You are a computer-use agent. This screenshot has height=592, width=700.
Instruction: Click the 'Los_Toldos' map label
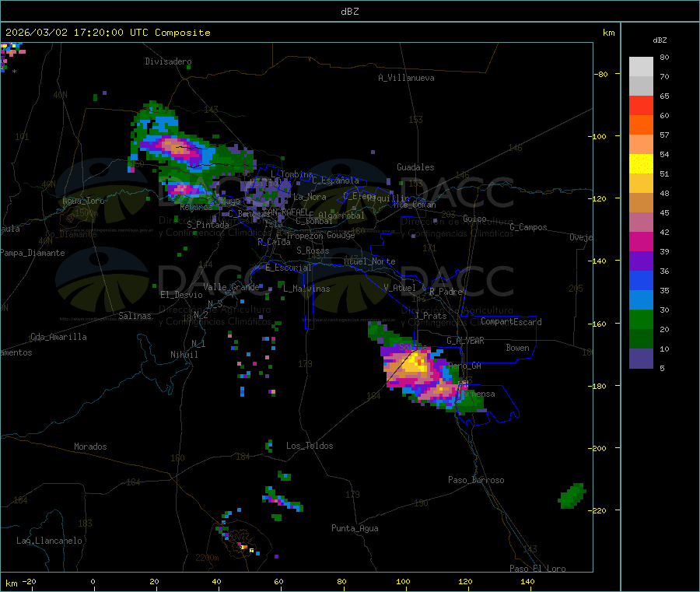click(310, 446)
